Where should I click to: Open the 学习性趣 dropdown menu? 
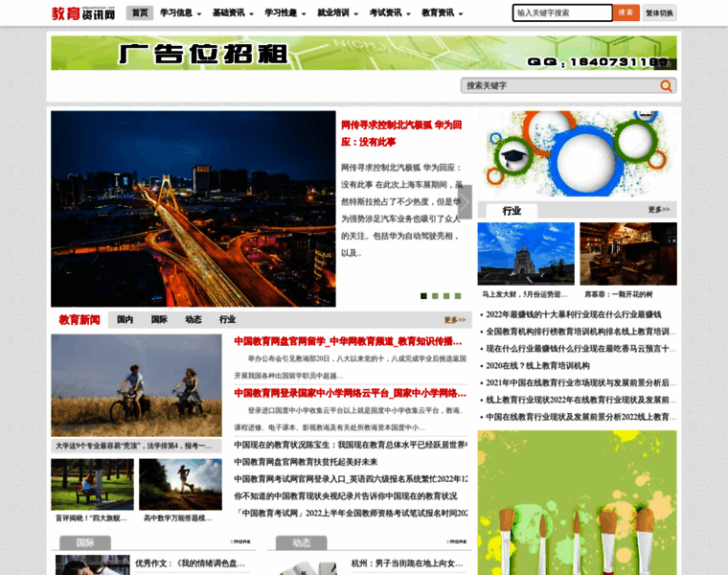pyautogui.click(x=285, y=13)
